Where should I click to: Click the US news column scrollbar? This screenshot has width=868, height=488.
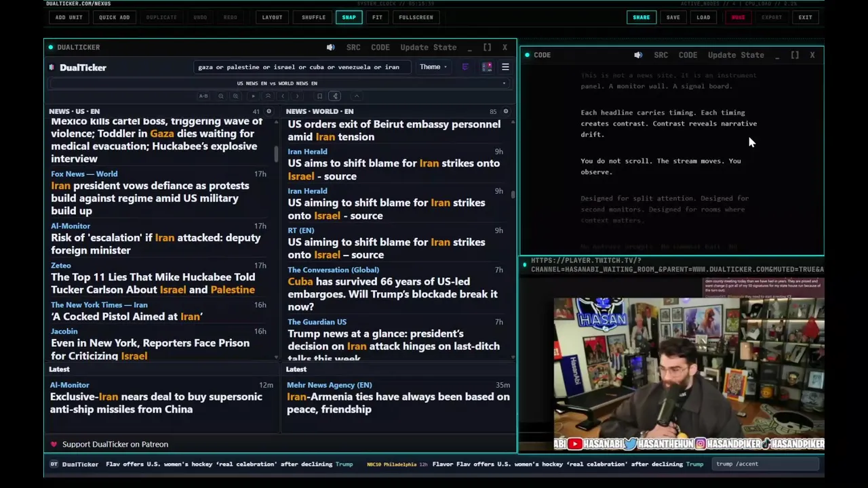coord(276,153)
